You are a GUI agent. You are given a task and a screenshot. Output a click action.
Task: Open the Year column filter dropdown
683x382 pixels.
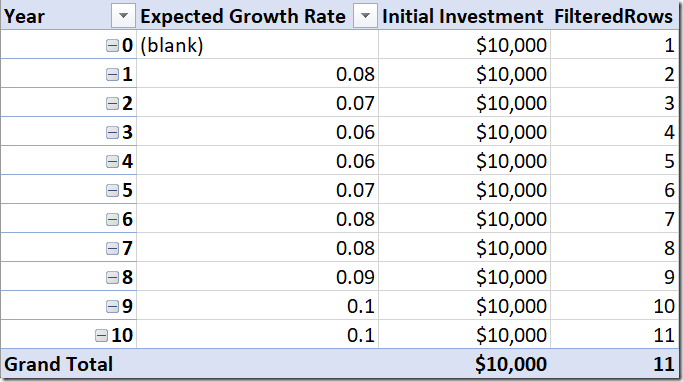pos(123,16)
